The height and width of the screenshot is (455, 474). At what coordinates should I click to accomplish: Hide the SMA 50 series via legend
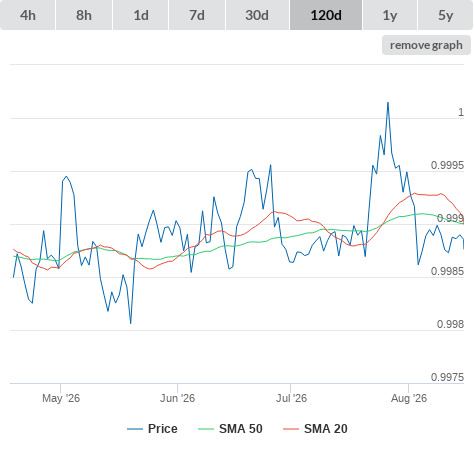coord(241,429)
